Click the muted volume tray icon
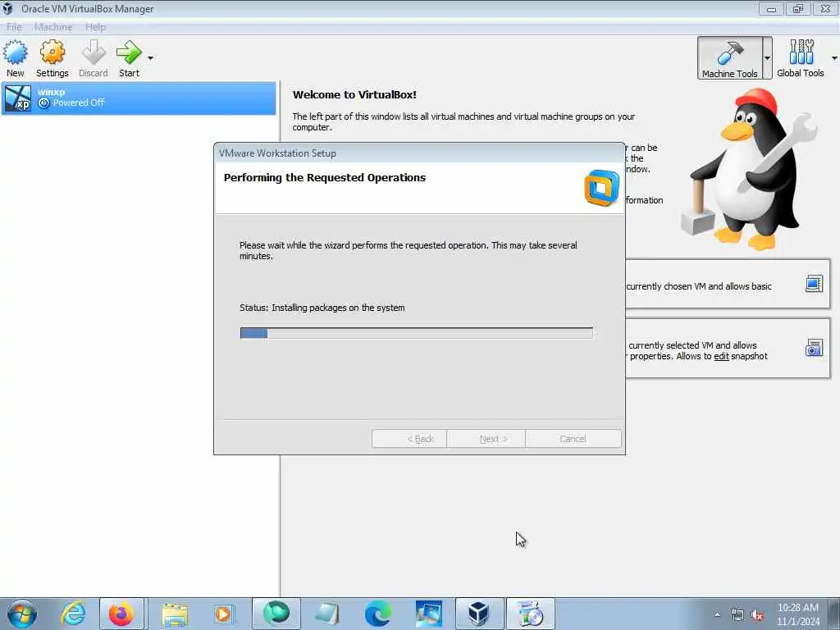This screenshot has height=630, width=840. pos(757,615)
